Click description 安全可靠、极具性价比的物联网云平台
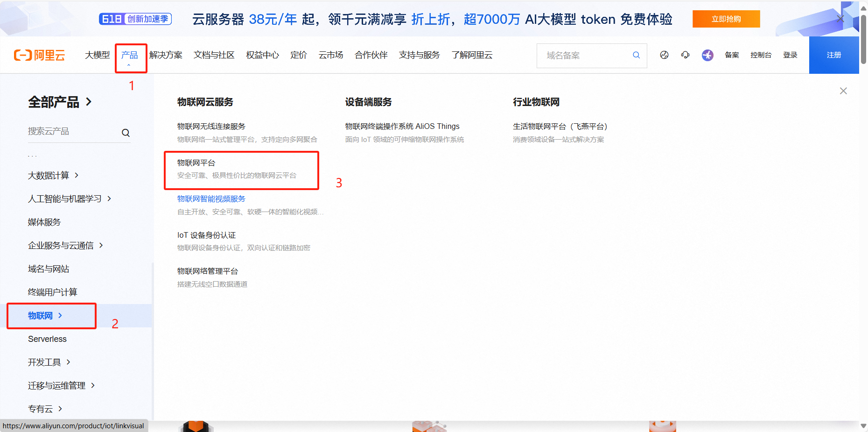The height and width of the screenshot is (432, 868). 237,175
